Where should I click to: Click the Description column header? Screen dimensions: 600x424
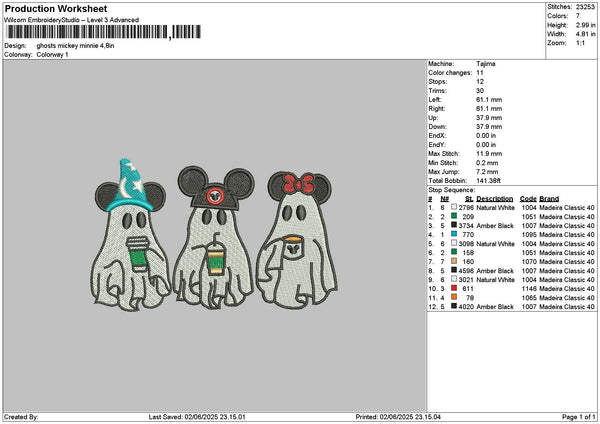pos(495,198)
